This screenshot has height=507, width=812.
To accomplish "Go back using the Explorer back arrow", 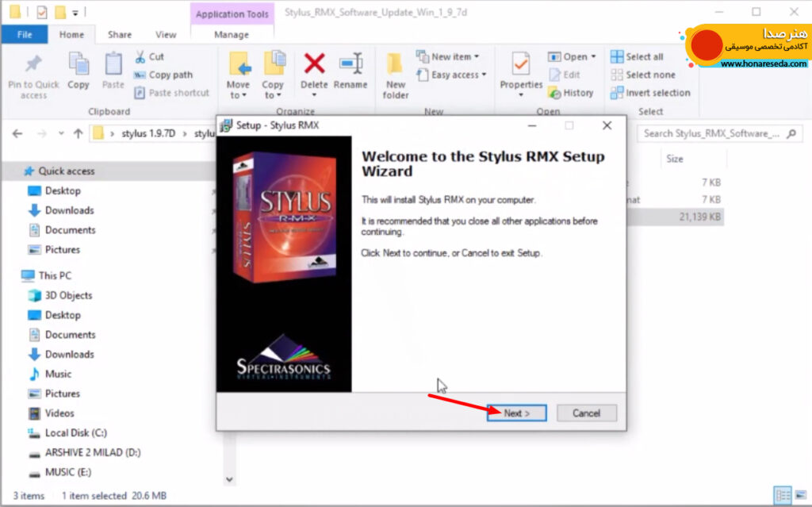I will pyautogui.click(x=17, y=134).
